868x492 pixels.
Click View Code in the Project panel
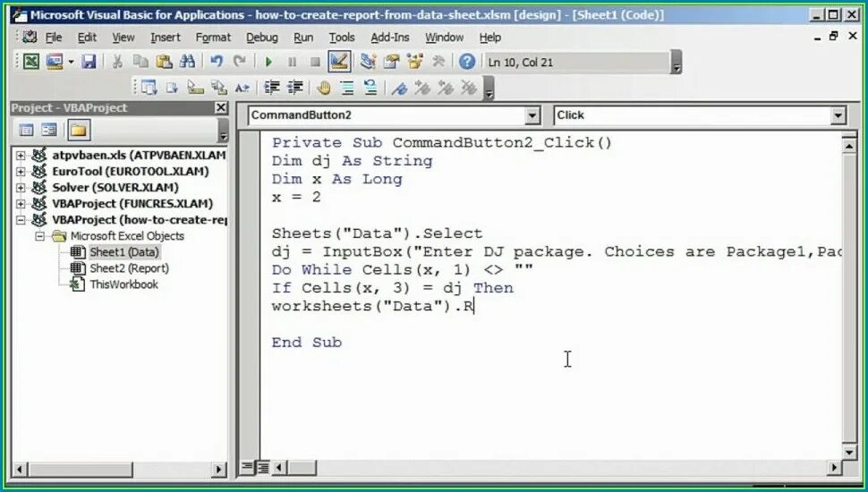[x=26, y=130]
